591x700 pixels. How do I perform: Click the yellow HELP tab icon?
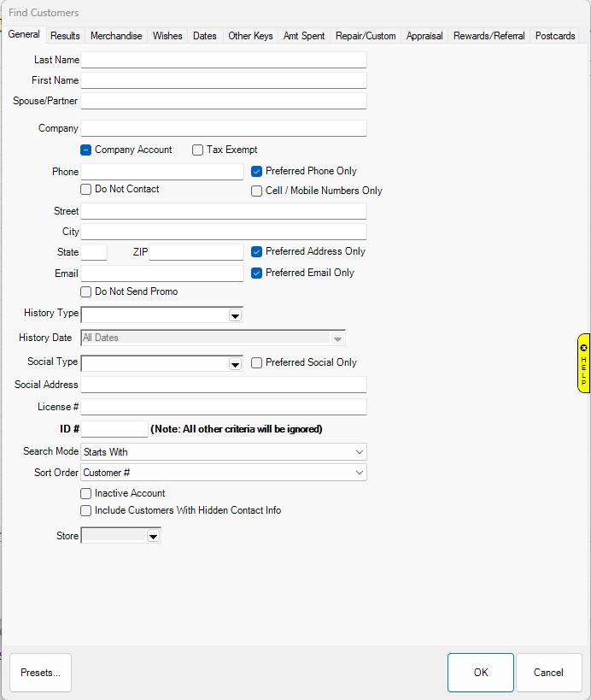583,362
